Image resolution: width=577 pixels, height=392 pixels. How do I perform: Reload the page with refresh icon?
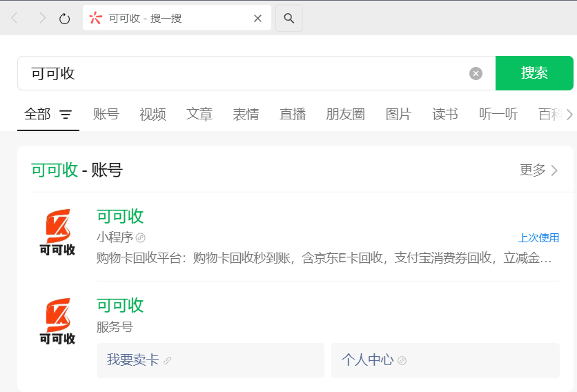(x=65, y=19)
